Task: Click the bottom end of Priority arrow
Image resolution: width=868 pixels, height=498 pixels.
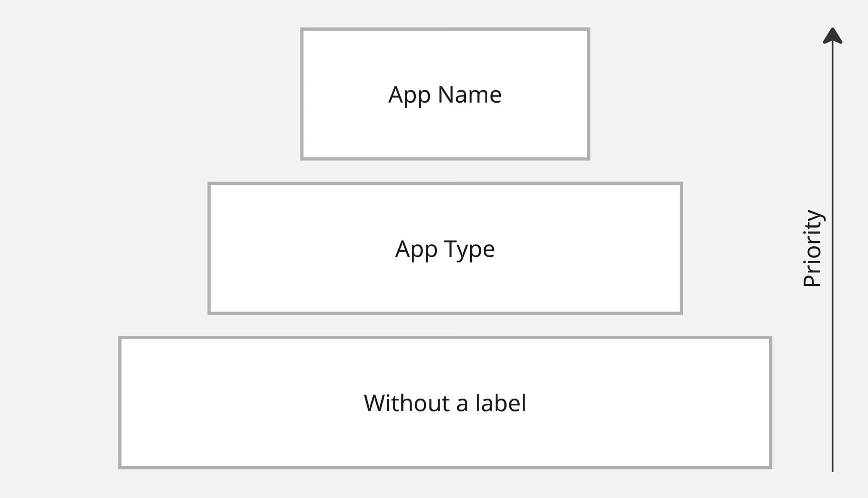Action: pos(832,470)
